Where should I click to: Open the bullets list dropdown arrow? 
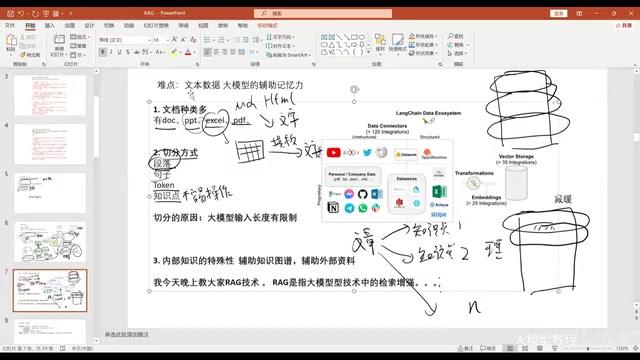pos(214,40)
